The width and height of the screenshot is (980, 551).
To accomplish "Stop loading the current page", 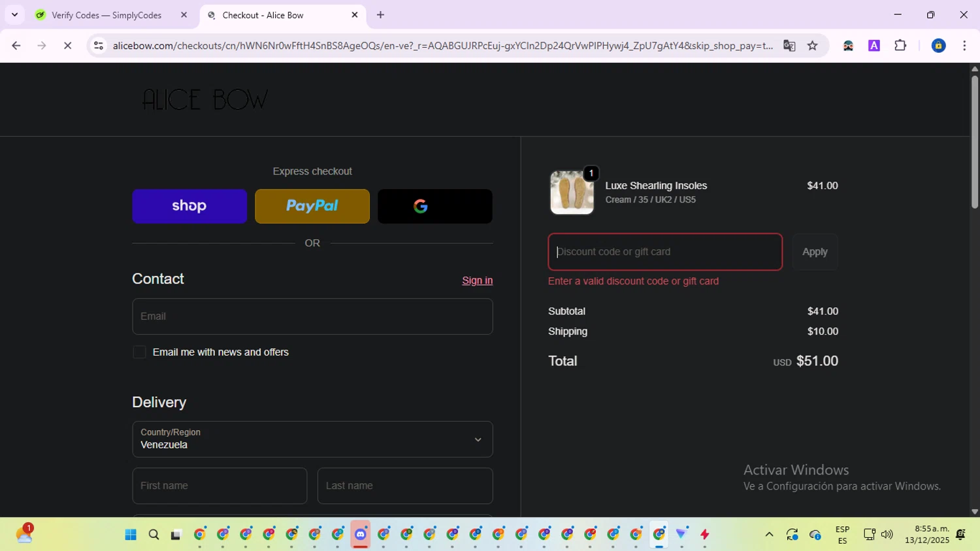I will (67, 46).
